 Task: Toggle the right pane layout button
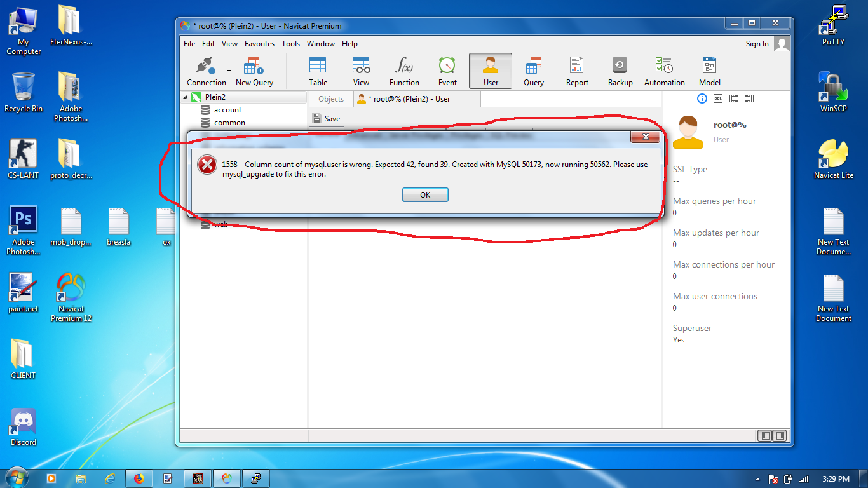tap(780, 436)
